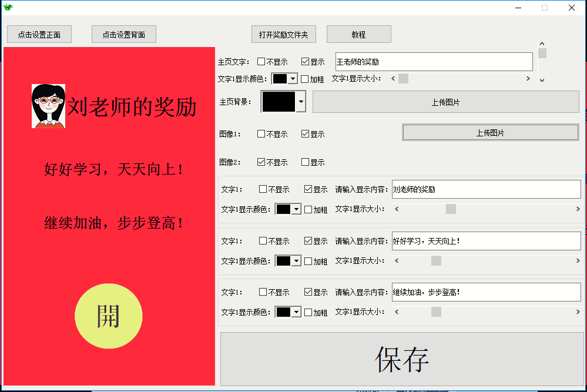Open the 教程 tutorial button
This screenshot has height=392, width=587.
[x=359, y=35]
